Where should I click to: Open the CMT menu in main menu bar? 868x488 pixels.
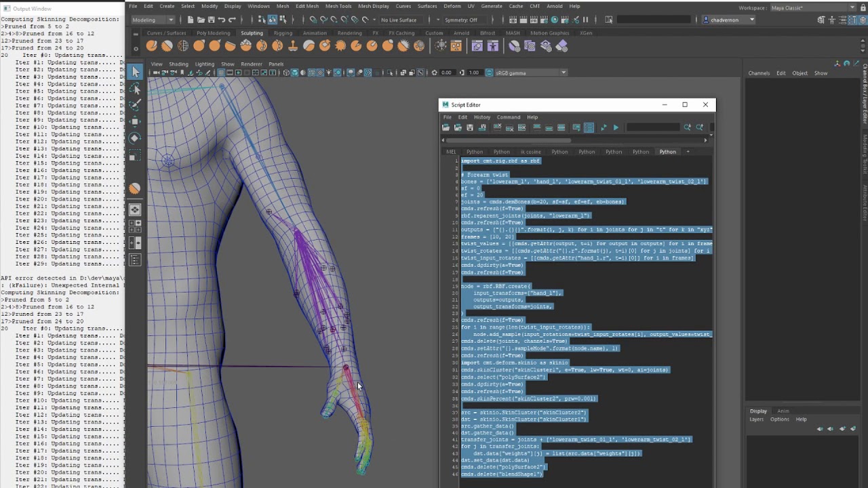(535, 6)
